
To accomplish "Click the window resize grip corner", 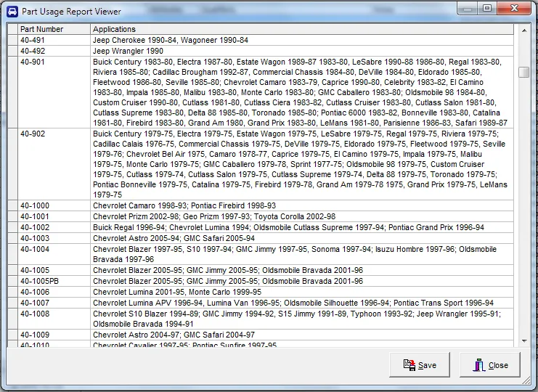I will point(526,380).
